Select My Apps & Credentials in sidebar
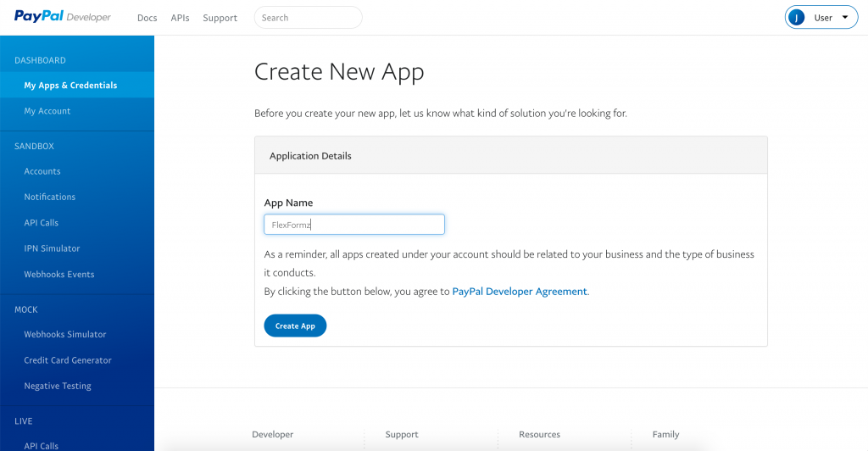 click(x=70, y=86)
